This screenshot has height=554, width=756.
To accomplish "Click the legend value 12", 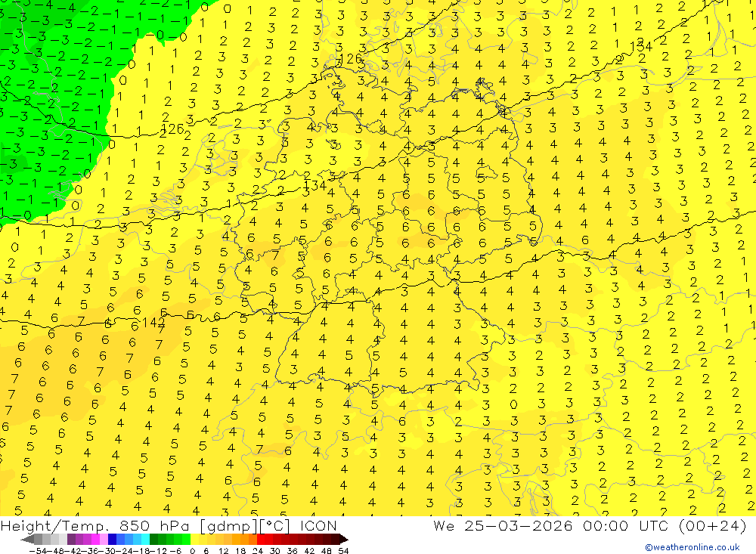I will [x=223, y=551].
